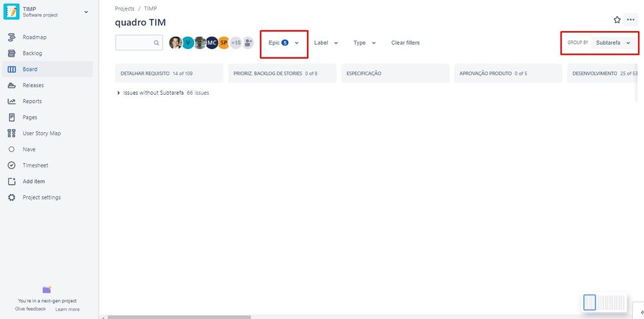The image size is (644, 319).
Task: Click the TIMP project logo icon
Action: (12, 12)
